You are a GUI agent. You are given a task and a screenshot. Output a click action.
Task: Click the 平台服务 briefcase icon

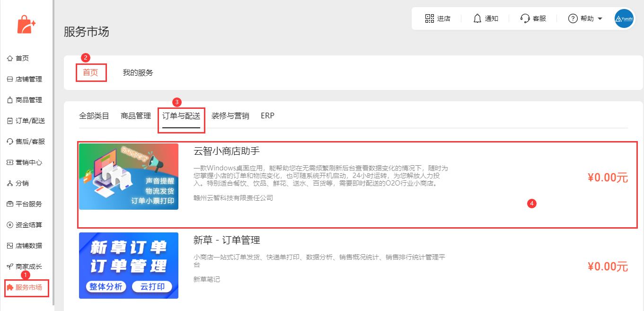10,204
